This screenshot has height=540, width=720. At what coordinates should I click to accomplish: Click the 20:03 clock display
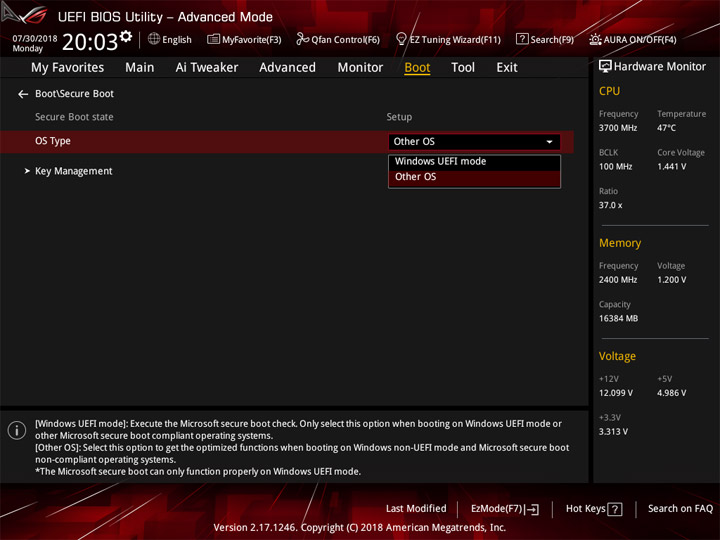90,42
